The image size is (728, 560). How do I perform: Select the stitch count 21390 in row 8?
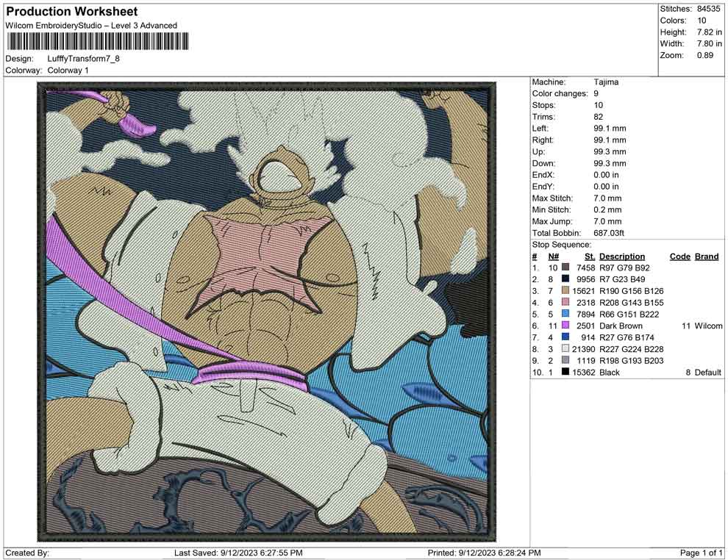pos(584,349)
